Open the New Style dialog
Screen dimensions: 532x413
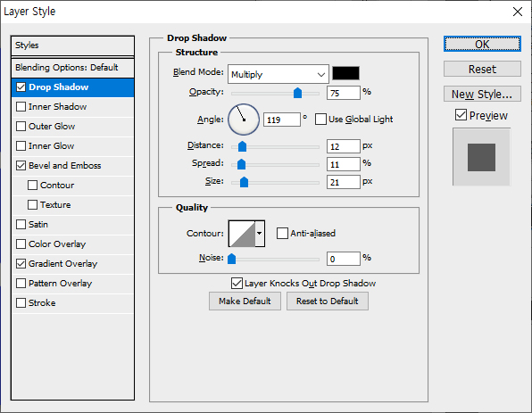click(482, 94)
